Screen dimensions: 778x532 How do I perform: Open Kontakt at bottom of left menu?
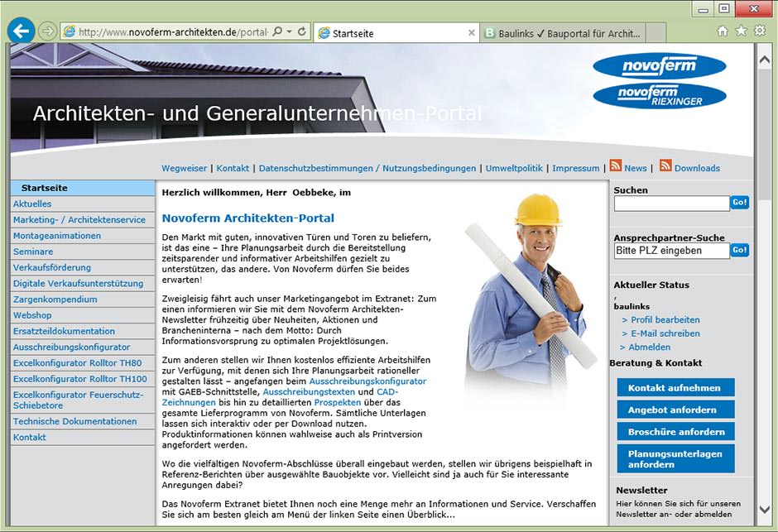tap(83, 437)
